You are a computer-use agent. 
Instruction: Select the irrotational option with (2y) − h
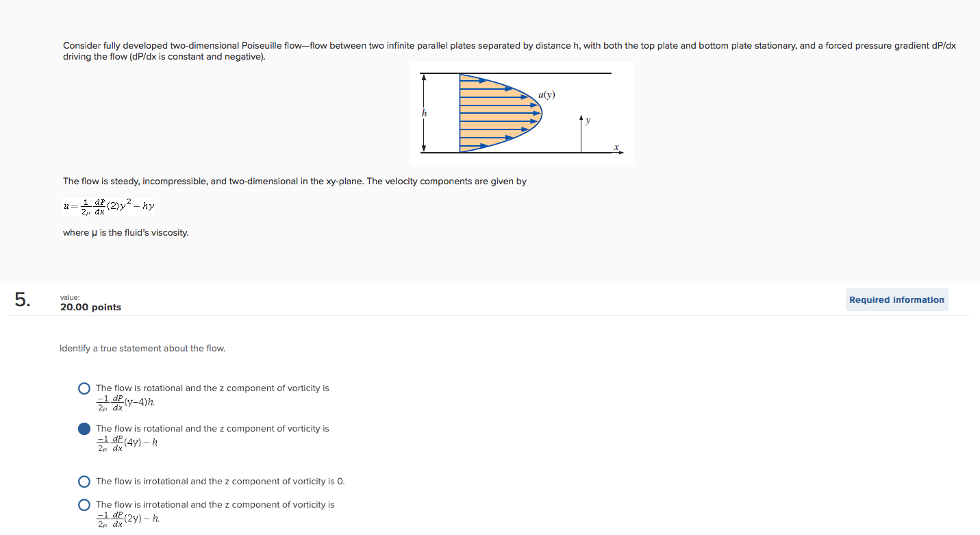point(84,505)
